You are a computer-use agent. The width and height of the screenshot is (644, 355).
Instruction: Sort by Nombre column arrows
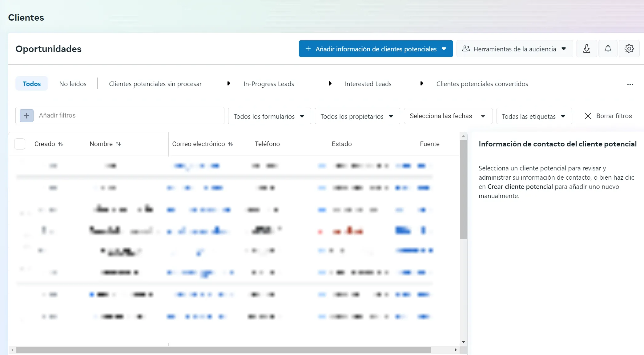[x=118, y=144]
